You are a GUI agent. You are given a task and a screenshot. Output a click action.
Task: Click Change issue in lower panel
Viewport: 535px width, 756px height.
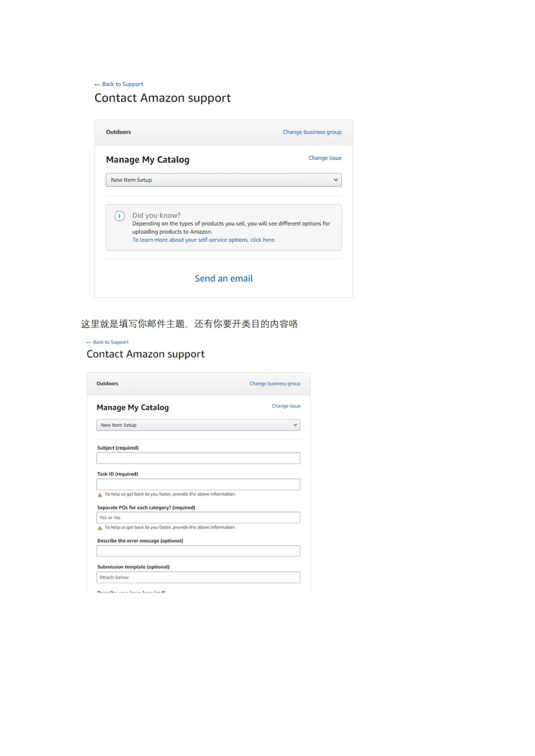[x=286, y=407]
